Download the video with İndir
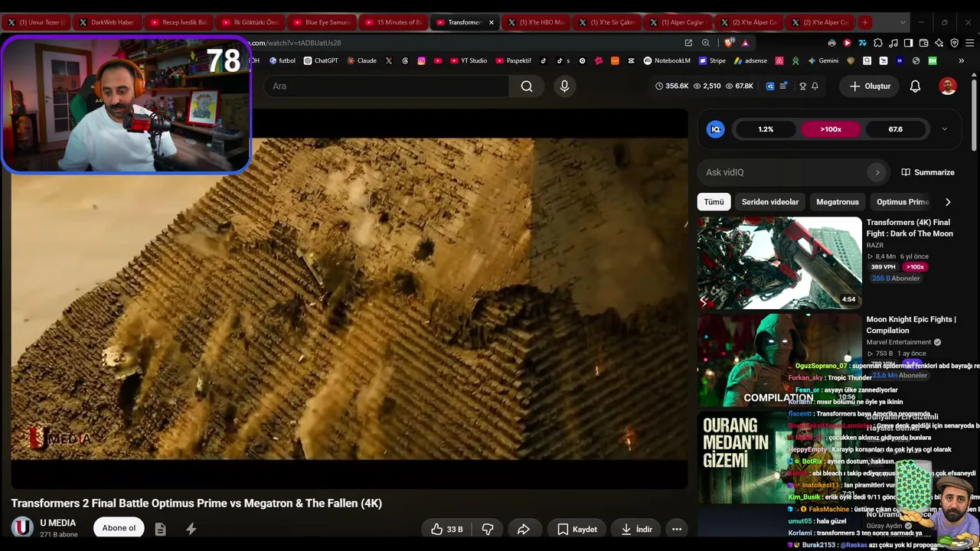 click(636, 529)
